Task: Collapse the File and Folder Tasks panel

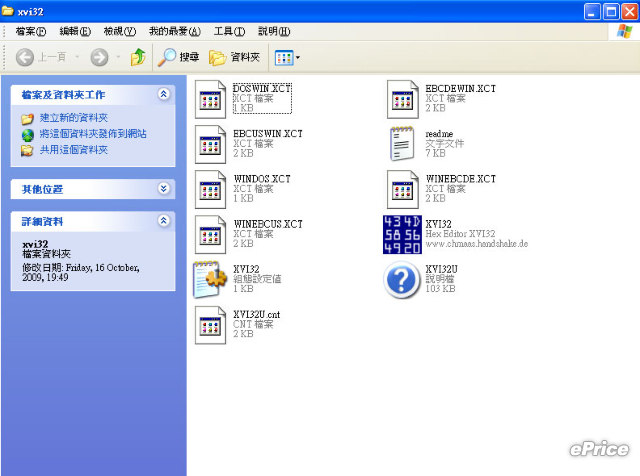Action: (x=164, y=94)
